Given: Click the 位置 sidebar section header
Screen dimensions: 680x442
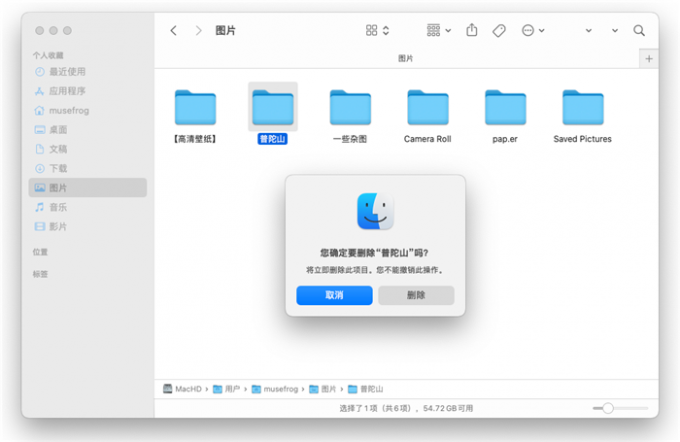Looking at the screenshot, I should click(x=40, y=252).
